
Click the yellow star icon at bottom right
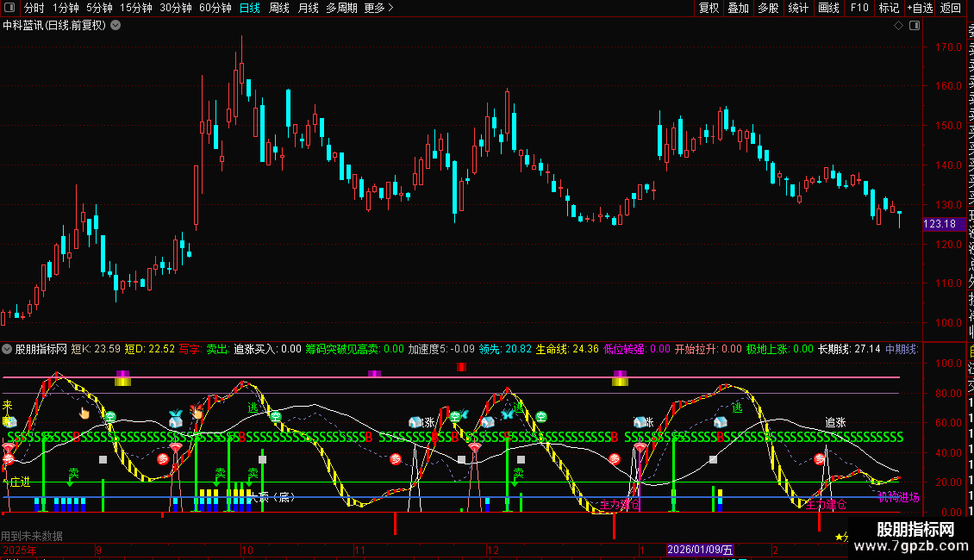tap(840, 537)
